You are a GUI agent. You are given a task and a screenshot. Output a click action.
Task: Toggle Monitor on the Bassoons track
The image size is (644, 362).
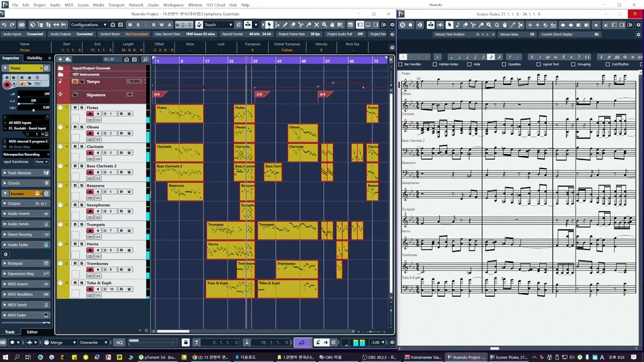coord(98,192)
